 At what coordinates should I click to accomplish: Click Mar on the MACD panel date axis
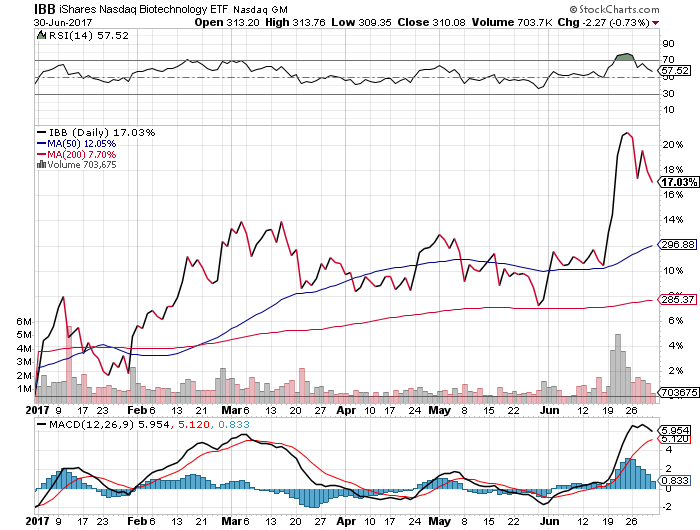tap(232, 521)
